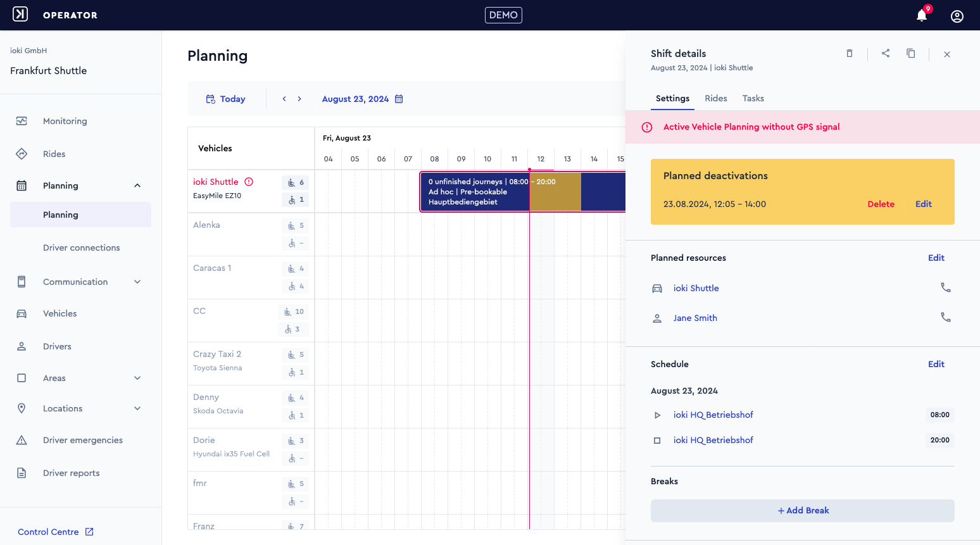The width and height of the screenshot is (980, 545).
Task: Click the ioki Operator logo icon
Action: click(x=21, y=15)
